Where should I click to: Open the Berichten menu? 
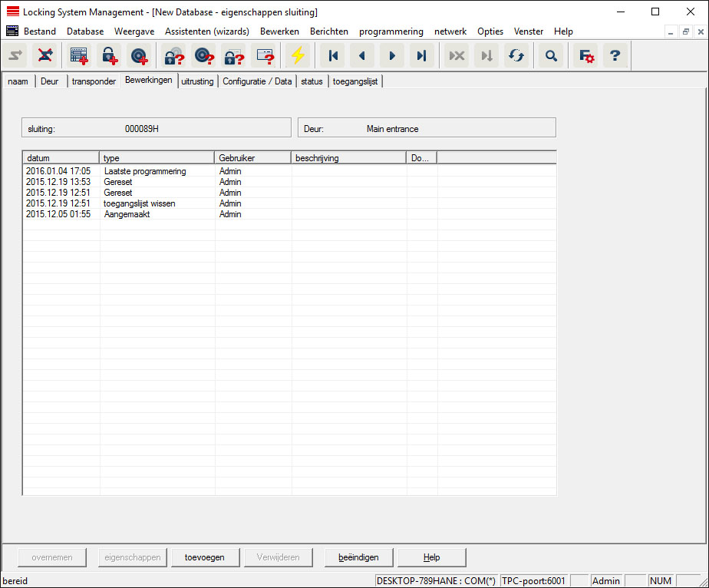point(328,31)
